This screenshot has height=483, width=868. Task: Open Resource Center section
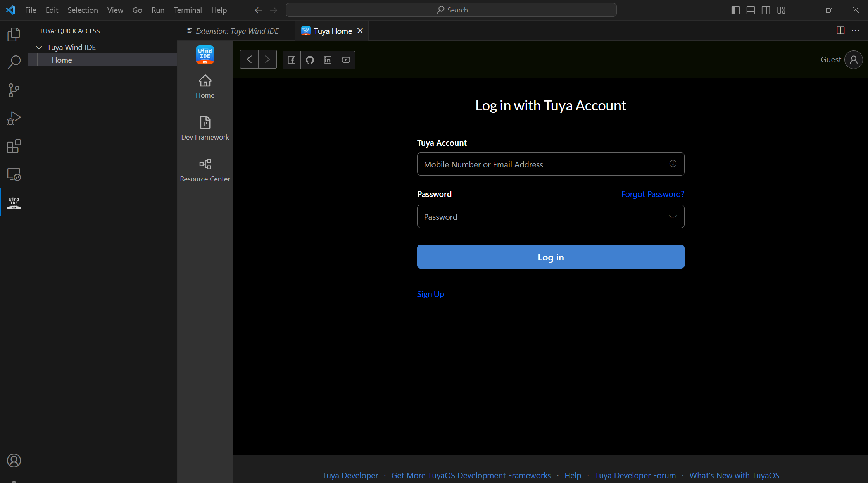tap(205, 171)
